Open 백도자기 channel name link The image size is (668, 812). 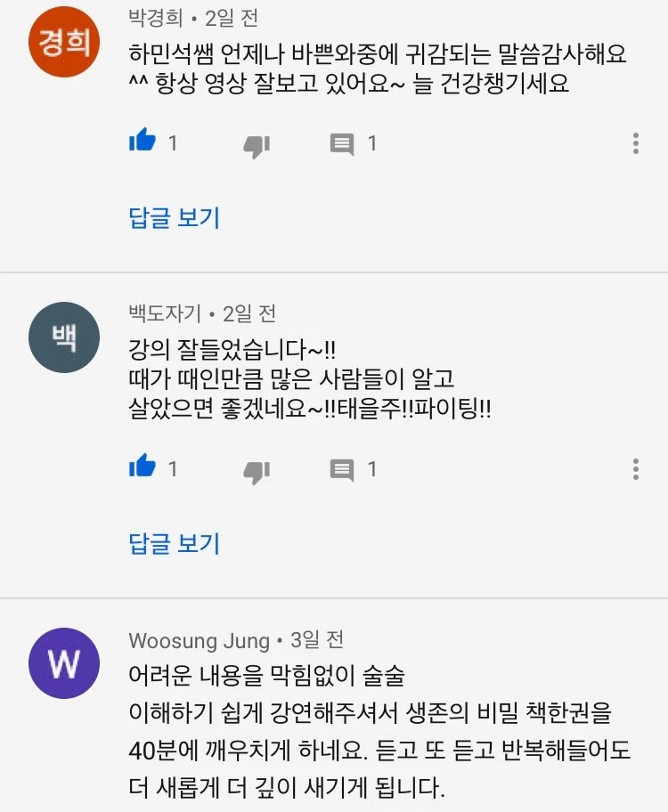click(x=165, y=313)
